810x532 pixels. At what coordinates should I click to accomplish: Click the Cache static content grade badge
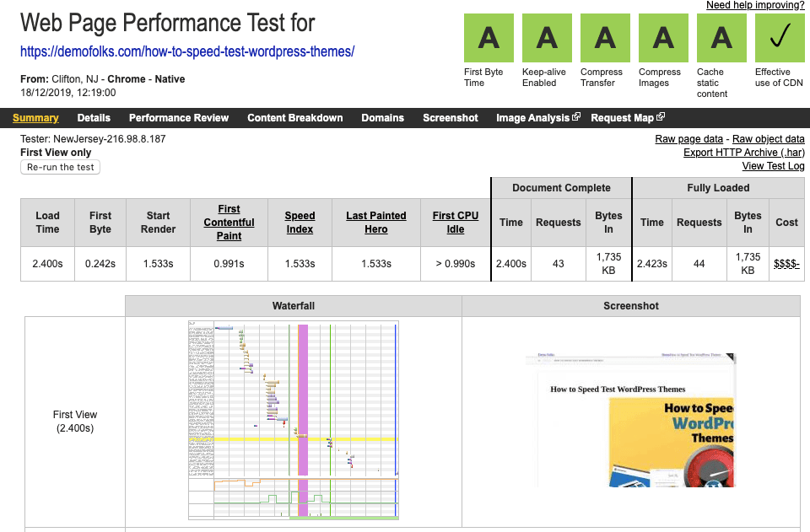[x=721, y=38]
